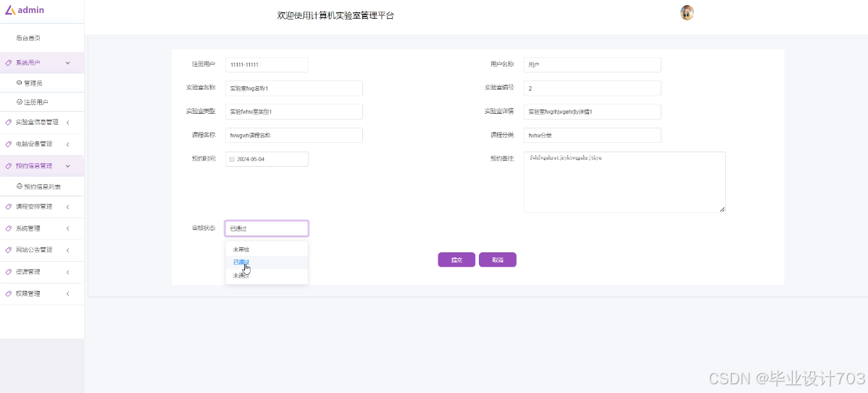Click the admin logo icon
868x393 pixels.
[11, 10]
